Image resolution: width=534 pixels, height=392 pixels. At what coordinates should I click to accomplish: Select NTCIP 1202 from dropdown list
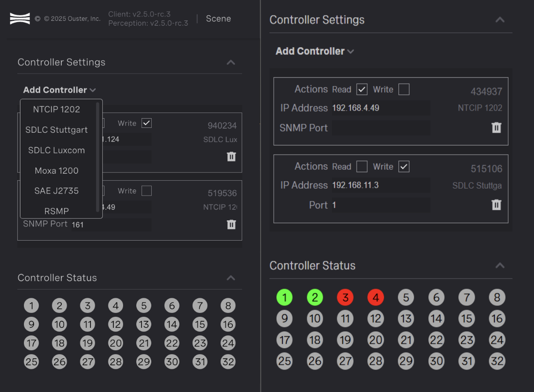pyautogui.click(x=57, y=109)
